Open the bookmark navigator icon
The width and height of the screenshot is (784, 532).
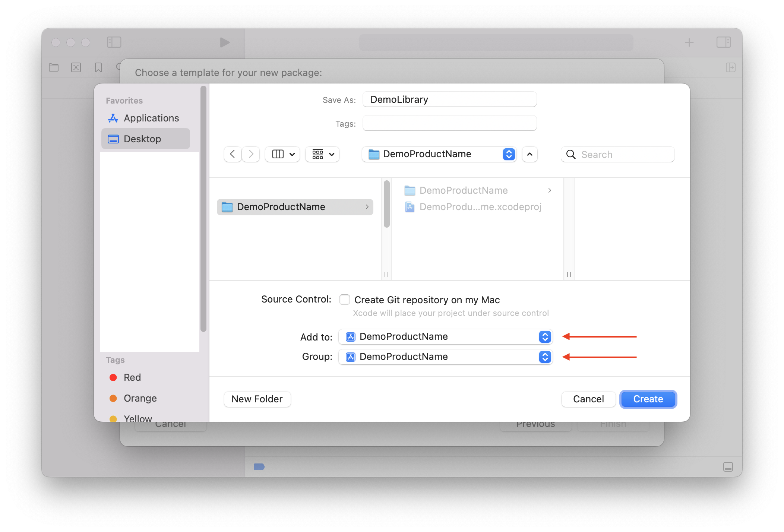pyautogui.click(x=98, y=67)
